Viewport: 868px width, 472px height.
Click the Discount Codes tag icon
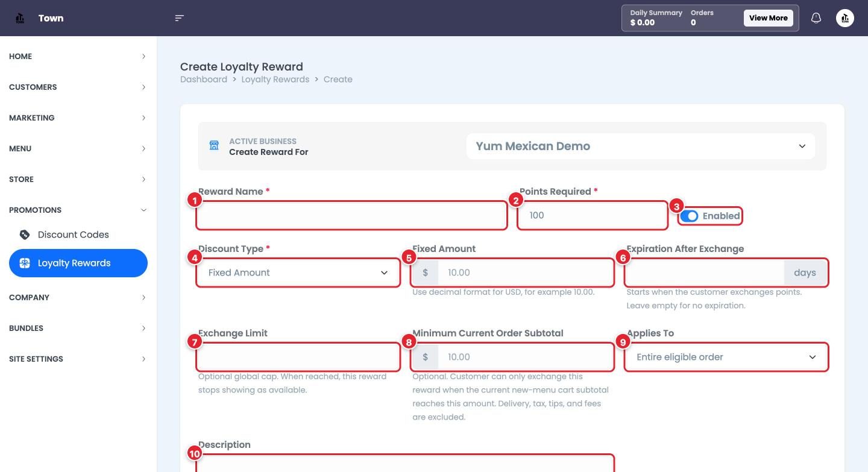tap(25, 234)
